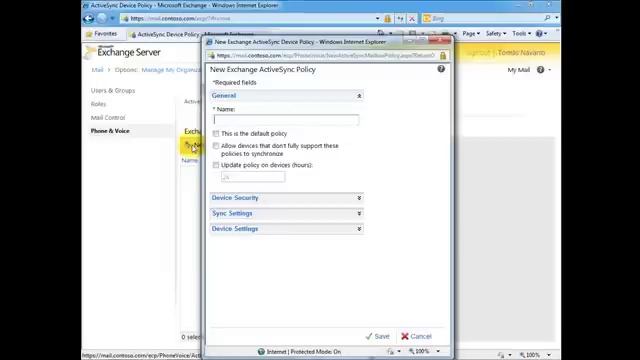Click the Save button
The width and height of the screenshot is (640, 360).
[x=378, y=336]
